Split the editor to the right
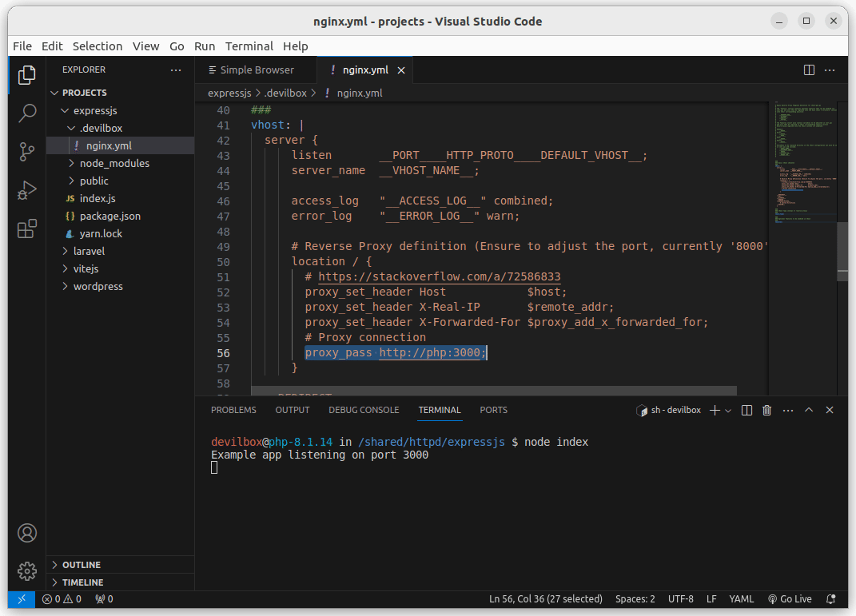This screenshot has height=616, width=856. [809, 70]
